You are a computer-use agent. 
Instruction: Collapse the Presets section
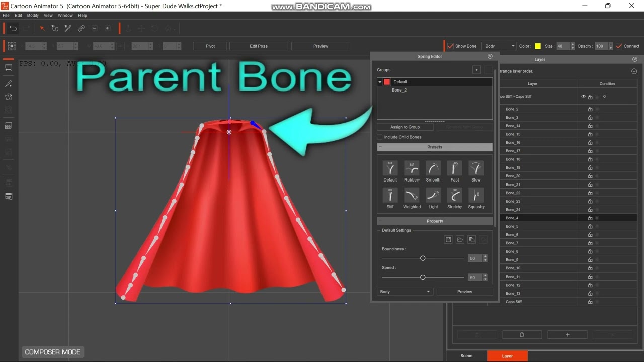[x=380, y=147]
